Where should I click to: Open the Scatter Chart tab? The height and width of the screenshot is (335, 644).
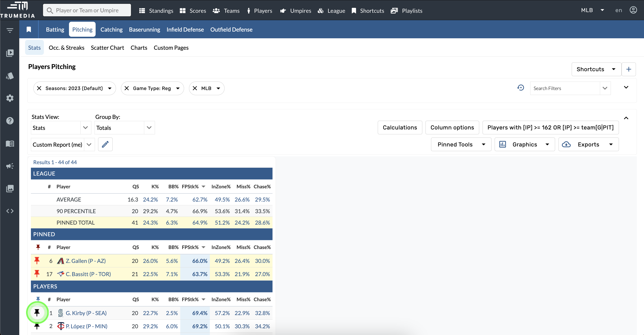107,47
